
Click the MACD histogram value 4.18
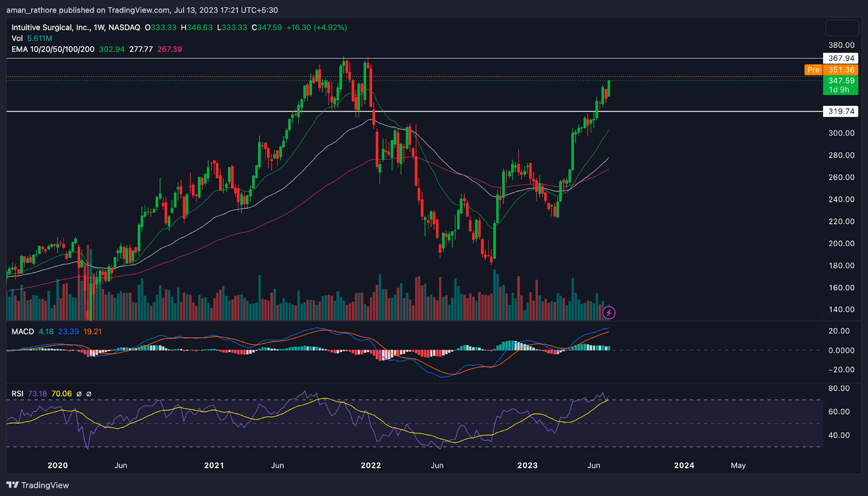pyautogui.click(x=46, y=331)
